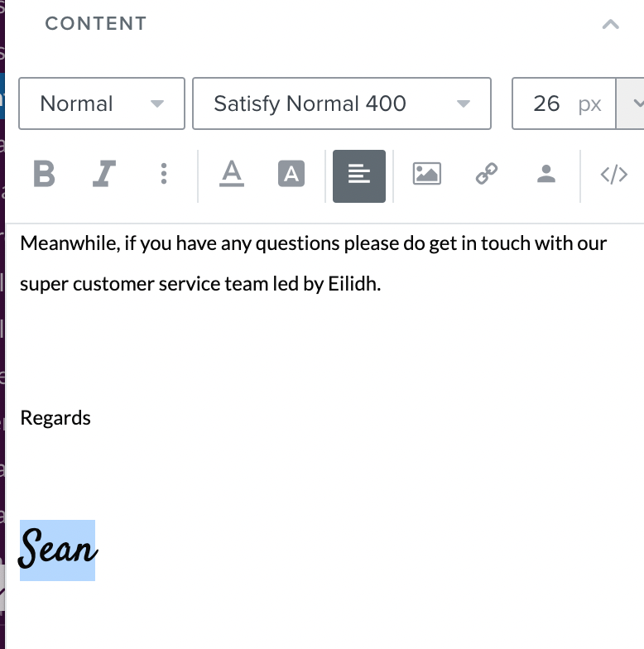The width and height of the screenshot is (644, 649).
Task: Open text background highlight color
Action: (291, 174)
